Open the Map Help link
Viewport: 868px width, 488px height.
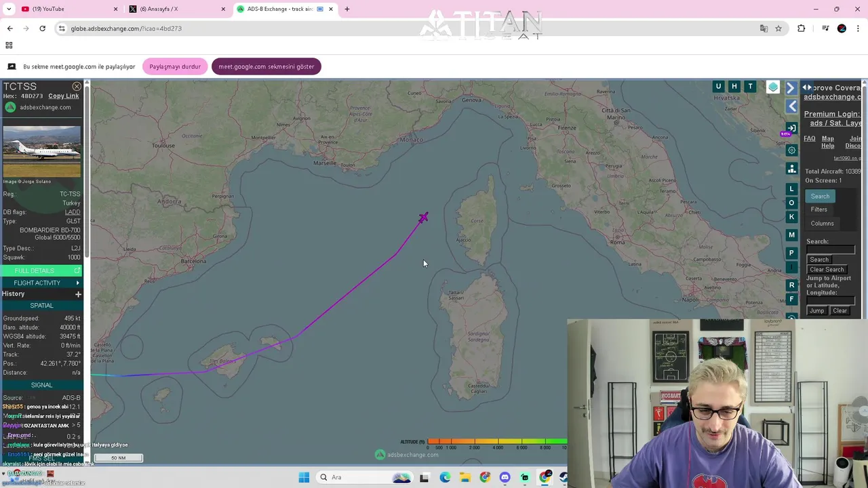click(828, 142)
